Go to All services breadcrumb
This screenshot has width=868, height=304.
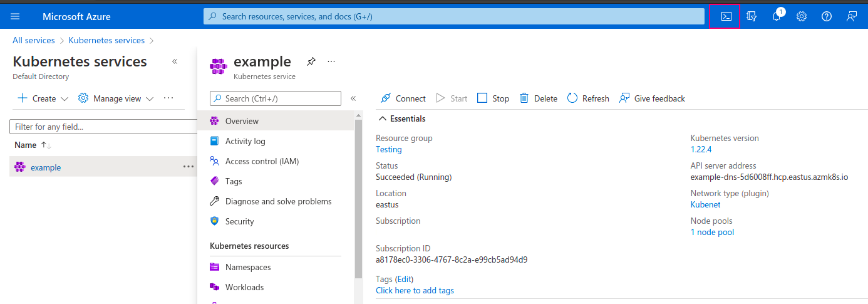click(x=34, y=40)
